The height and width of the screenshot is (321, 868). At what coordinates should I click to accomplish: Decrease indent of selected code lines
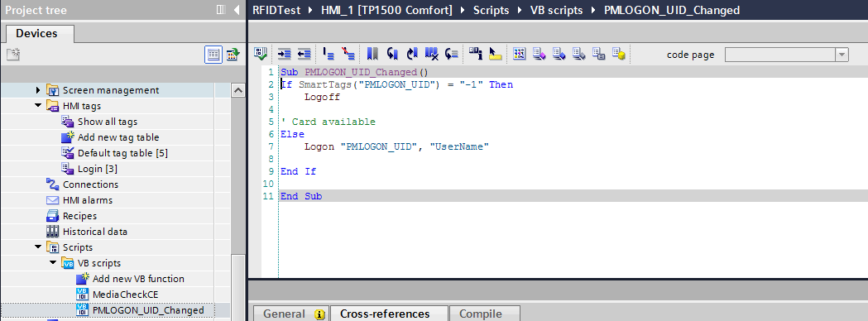304,54
